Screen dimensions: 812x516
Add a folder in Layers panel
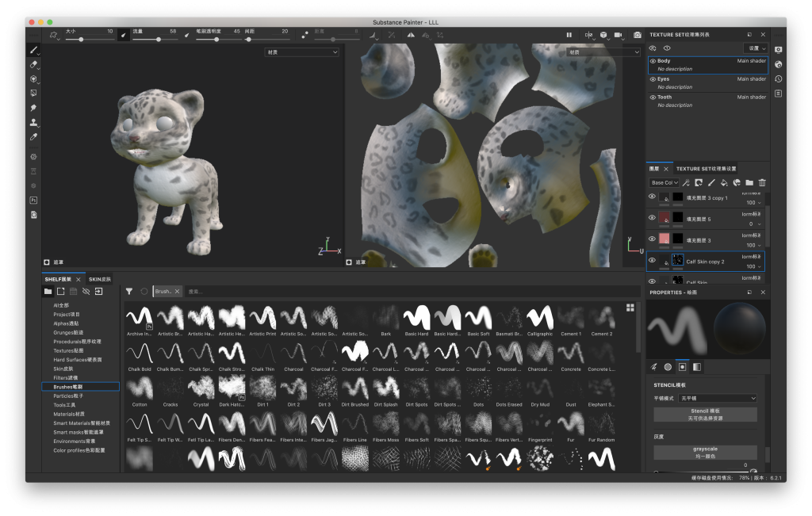pyautogui.click(x=749, y=182)
